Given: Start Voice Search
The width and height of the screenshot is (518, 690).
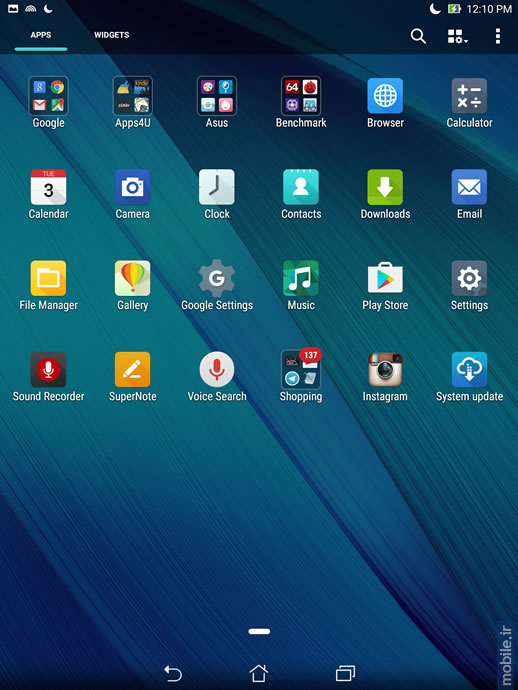Looking at the screenshot, I should pos(217,369).
